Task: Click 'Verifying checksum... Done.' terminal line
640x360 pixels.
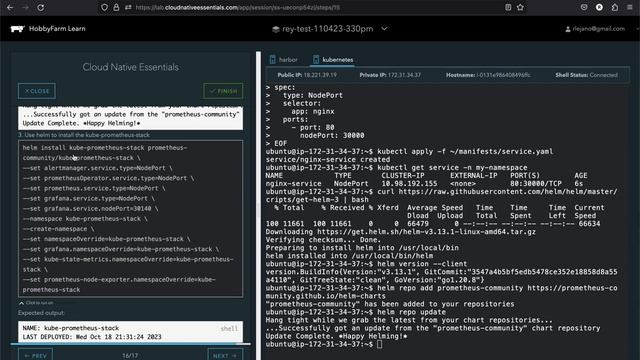Action: [x=325, y=240]
